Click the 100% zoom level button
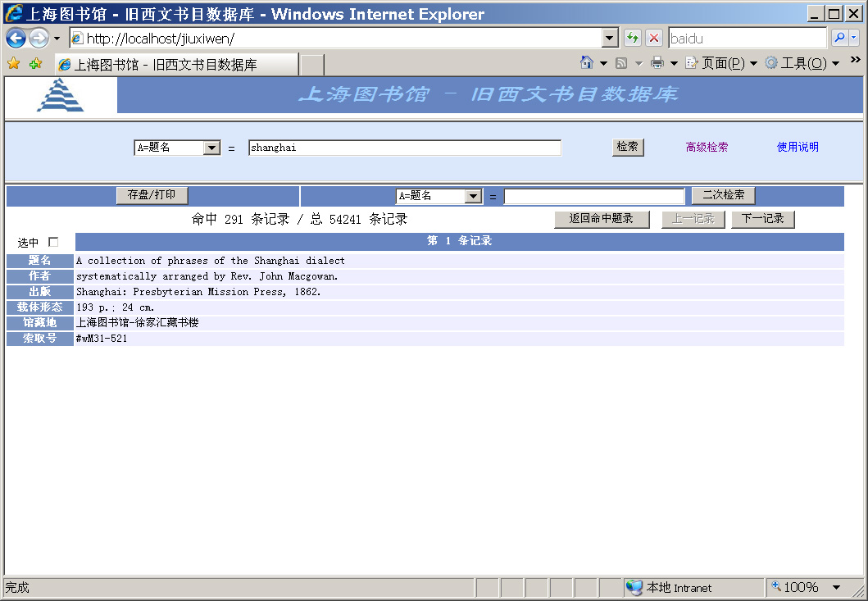 (795, 587)
